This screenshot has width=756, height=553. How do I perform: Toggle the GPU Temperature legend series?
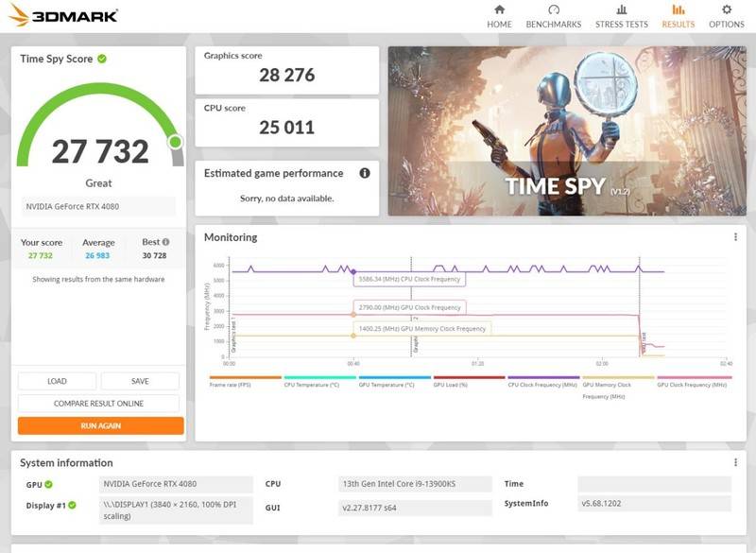pyautogui.click(x=394, y=381)
